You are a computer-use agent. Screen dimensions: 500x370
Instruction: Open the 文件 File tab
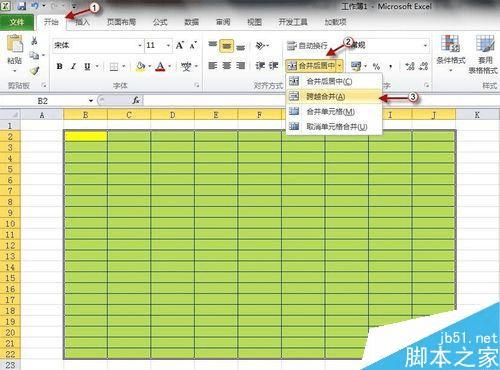pyautogui.click(x=17, y=22)
